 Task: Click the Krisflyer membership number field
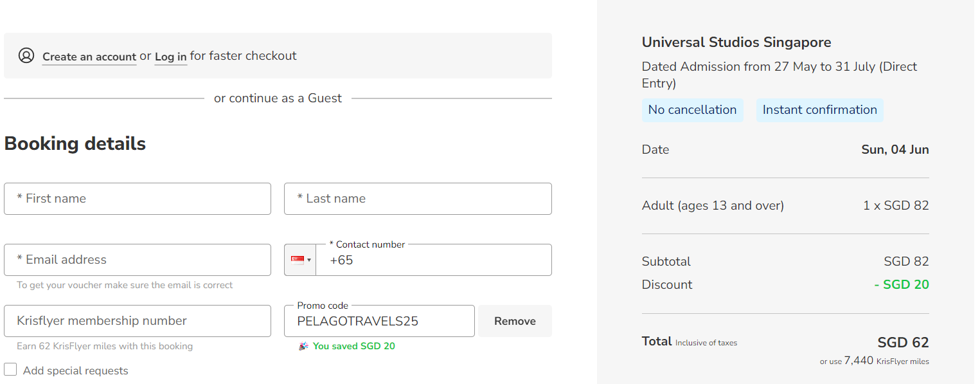tap(137, 320)
